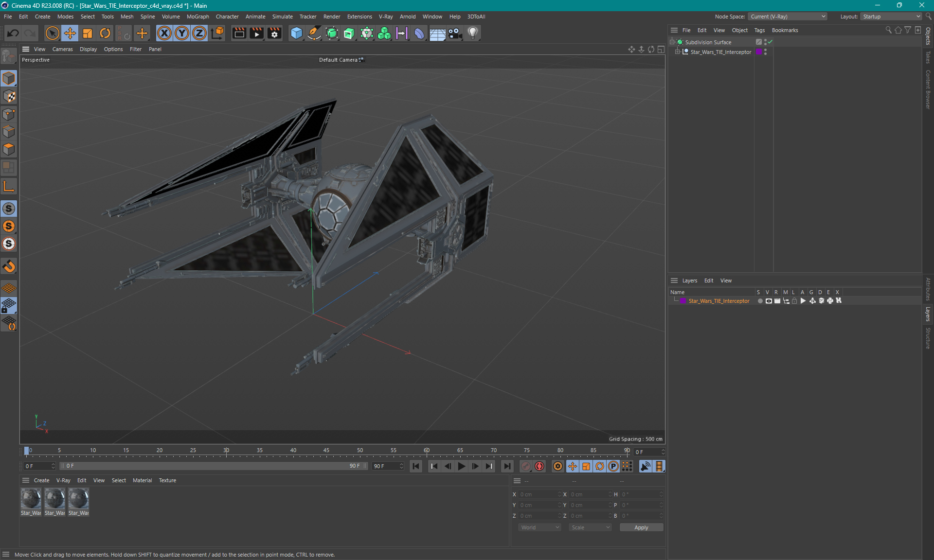The height and width of the screenshot is (560, 934).
Task: Click the Autokeying record button
Action: [539, 466]
